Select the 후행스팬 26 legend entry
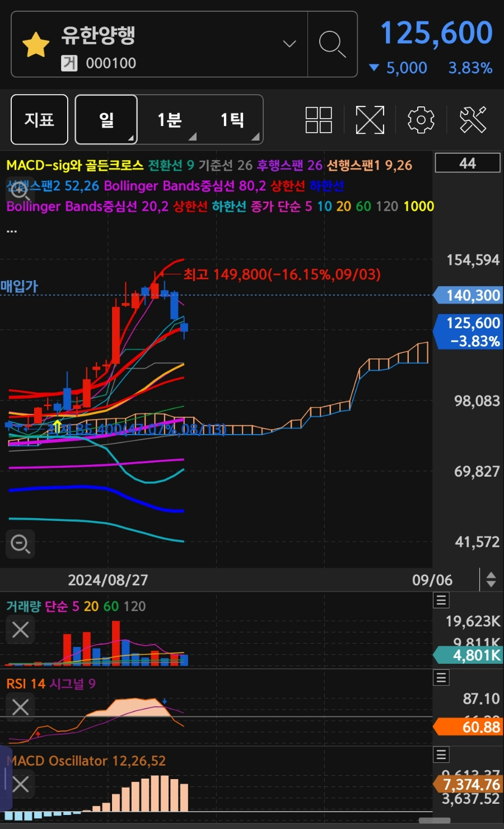 [290, 165]
